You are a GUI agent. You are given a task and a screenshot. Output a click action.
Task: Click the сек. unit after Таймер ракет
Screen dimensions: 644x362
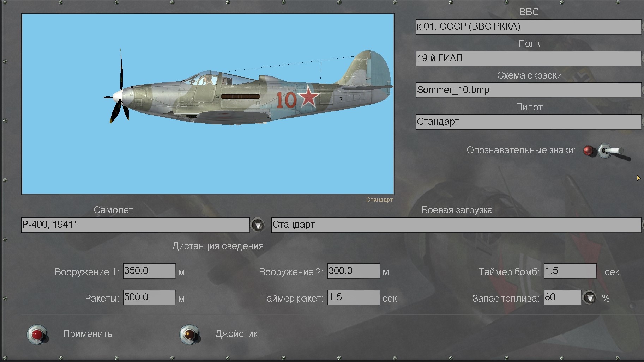pos(391,299)
